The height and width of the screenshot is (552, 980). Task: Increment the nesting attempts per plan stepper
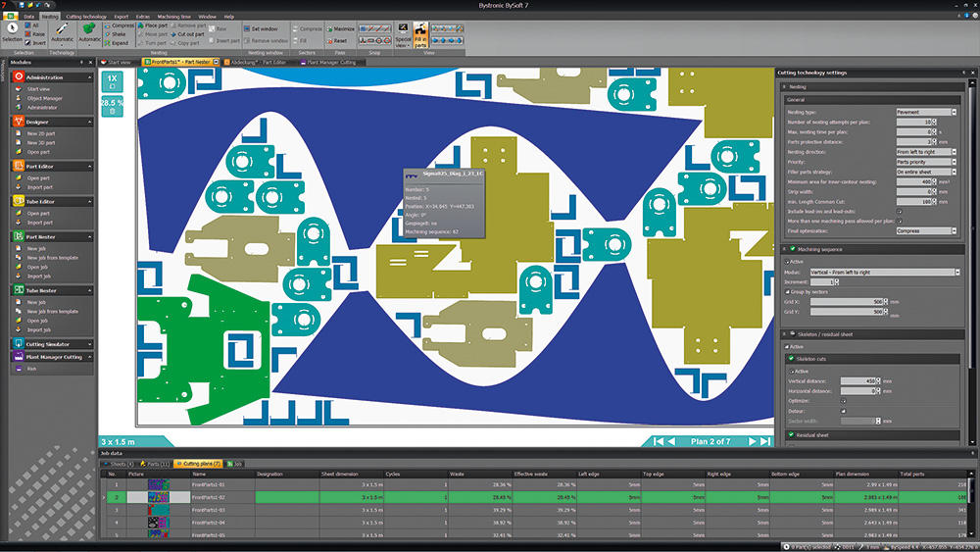point(934,121)
